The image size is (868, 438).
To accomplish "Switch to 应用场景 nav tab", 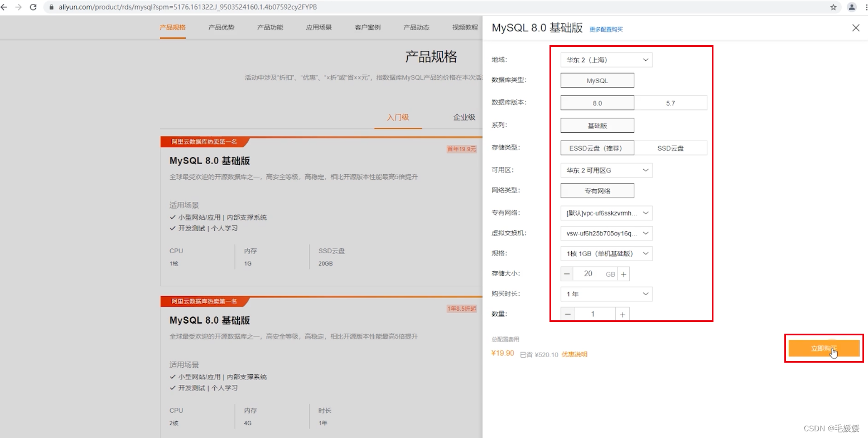I will click(319, 27).
